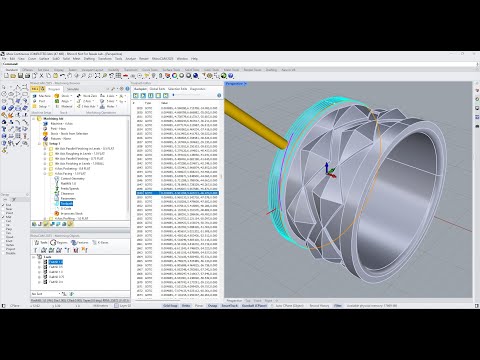
Task: Open the No Sort dropdown
Action: [59, 294]
